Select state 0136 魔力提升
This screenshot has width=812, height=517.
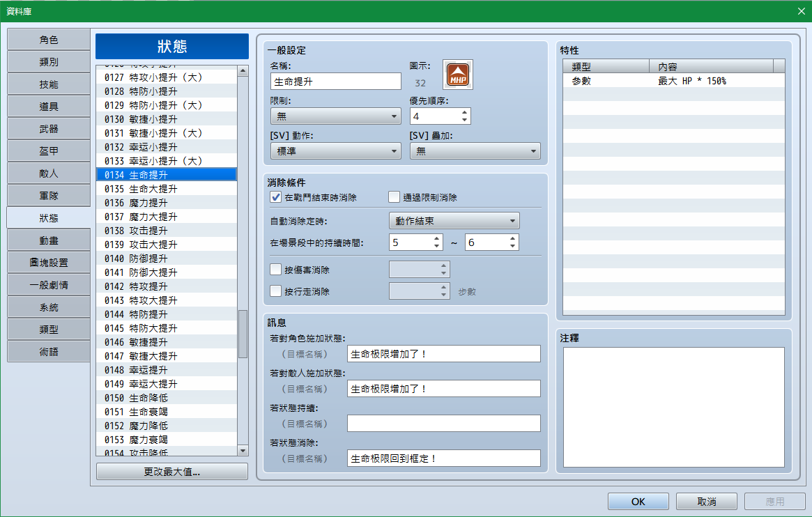[x=166, y=203]
